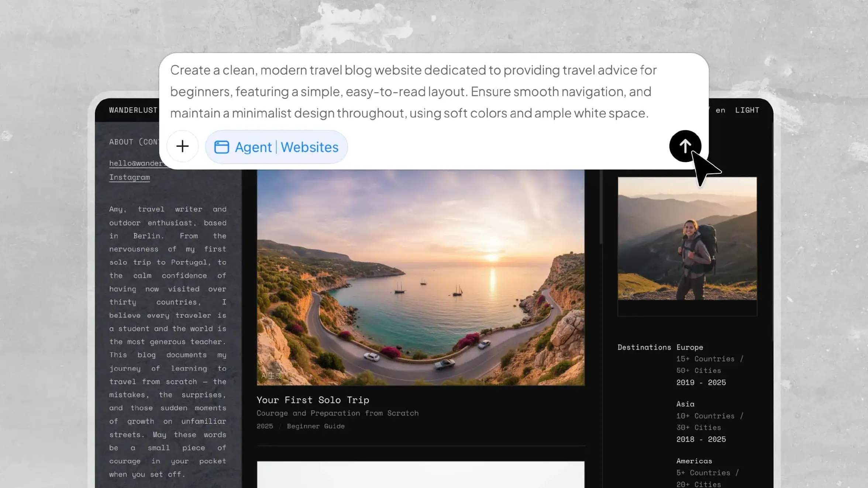Click the second post's white image card
This screenshot has height=488, width=868.
click(421, 474)
